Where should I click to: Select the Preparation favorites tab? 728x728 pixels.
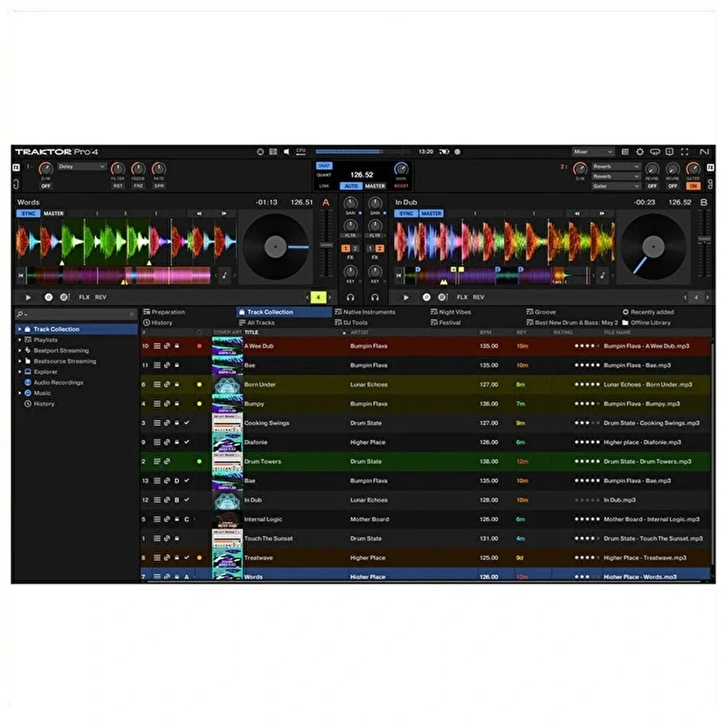[168, 312]
